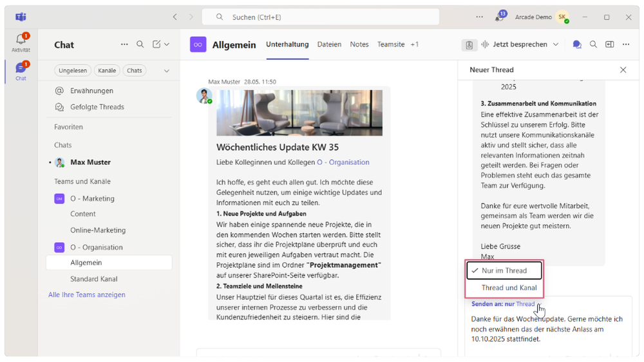
Task: Open the Jetzt besprechen dropdown arrow
Action: point(556,44)
